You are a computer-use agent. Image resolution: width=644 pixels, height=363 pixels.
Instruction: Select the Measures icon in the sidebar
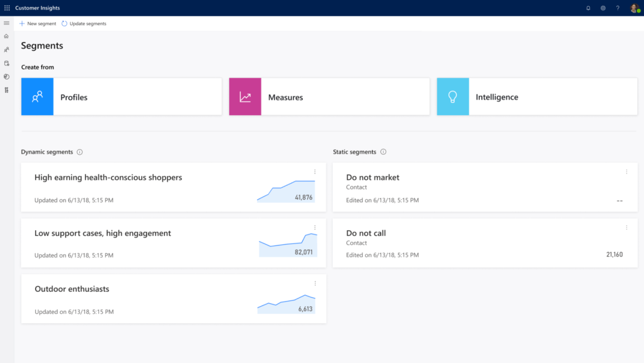[x=6, y=77]
